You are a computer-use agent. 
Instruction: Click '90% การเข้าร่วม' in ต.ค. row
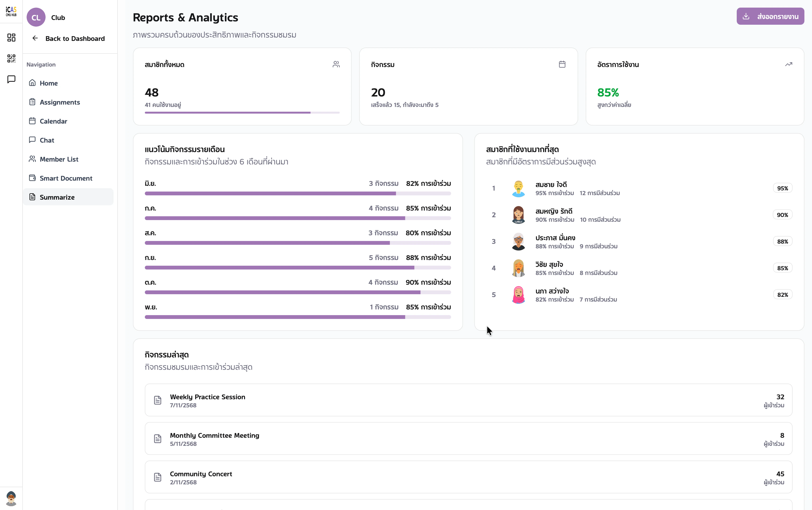[x=428, y=282]
